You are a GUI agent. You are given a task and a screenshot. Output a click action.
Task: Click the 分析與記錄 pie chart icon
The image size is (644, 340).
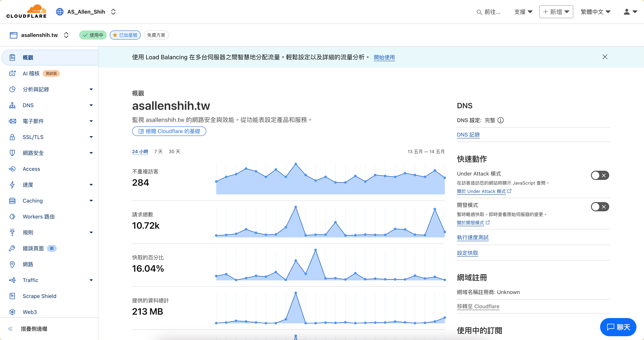pos(12,89)
